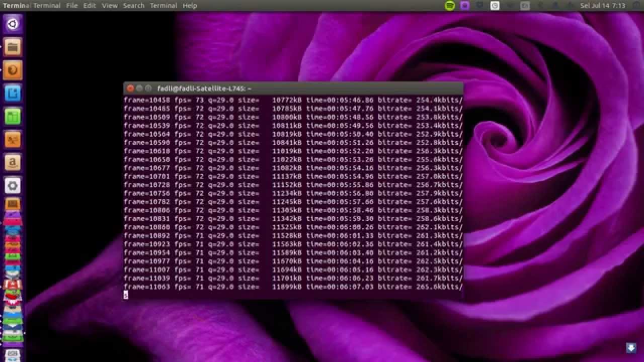Click the line starting frame=10539

(x=293, y=126)
